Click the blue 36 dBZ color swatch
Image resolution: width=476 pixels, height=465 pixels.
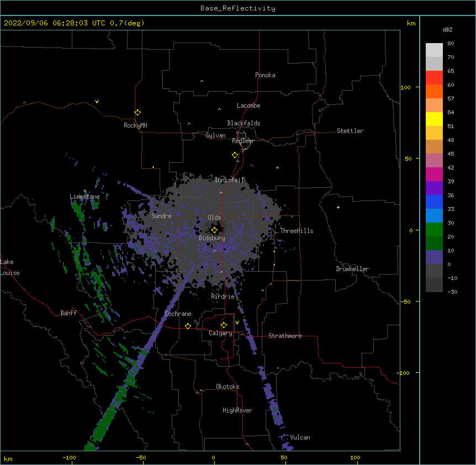coord(434,202)
